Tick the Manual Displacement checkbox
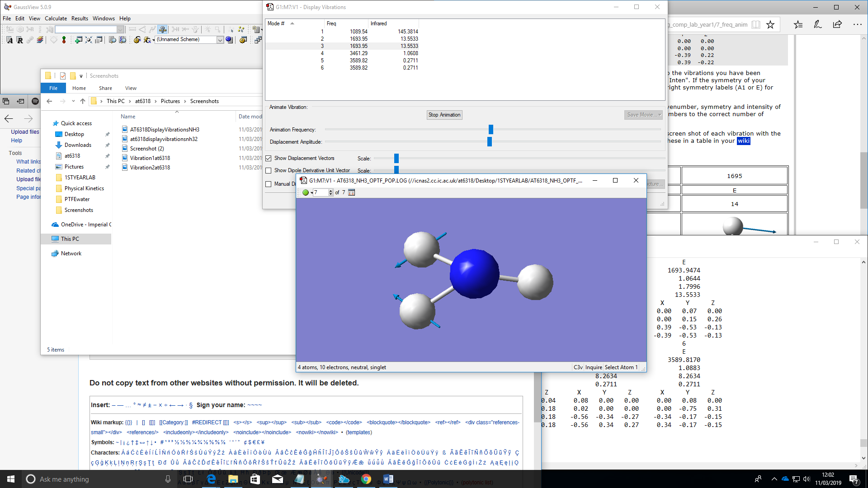The height and width of the screenshot is (488, 868). pos(269,184)
